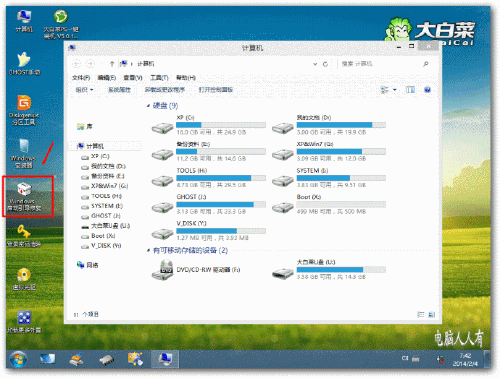Screen dimensions: 500x378
Task: Open the third taskbar pinned tool icon
Action: click(x=77, y=359)
